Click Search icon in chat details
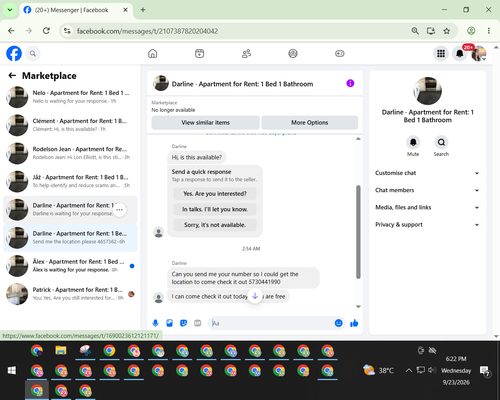The height and width of the screenshot is (400, 500). tap(441, 142)
